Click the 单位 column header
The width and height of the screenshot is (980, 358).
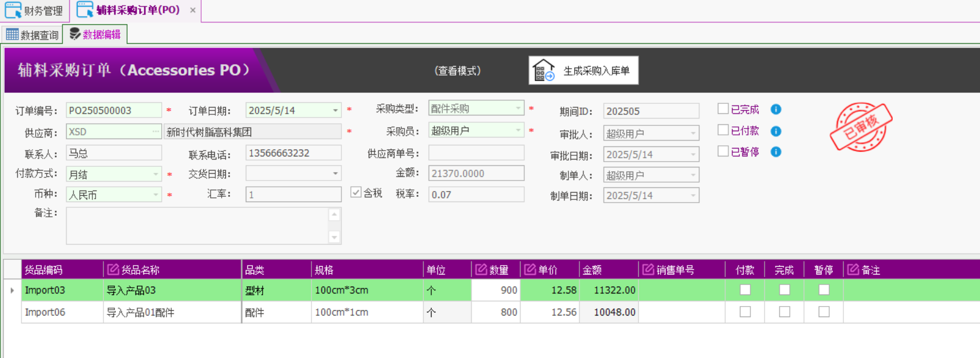pos(447,270)
